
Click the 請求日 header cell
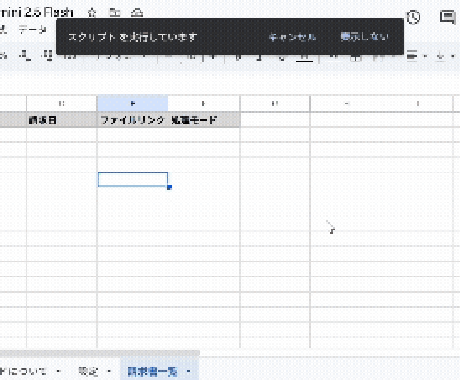coord(61,120)
